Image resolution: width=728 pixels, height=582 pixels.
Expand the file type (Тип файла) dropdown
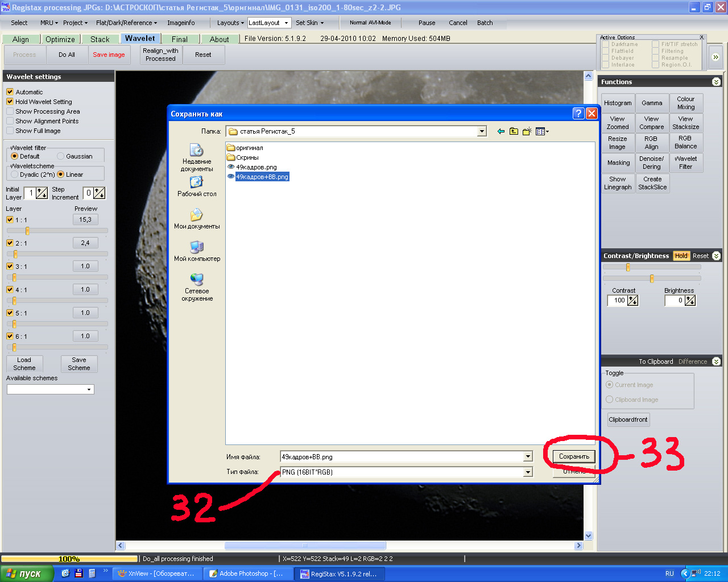(x=528, y=472)
